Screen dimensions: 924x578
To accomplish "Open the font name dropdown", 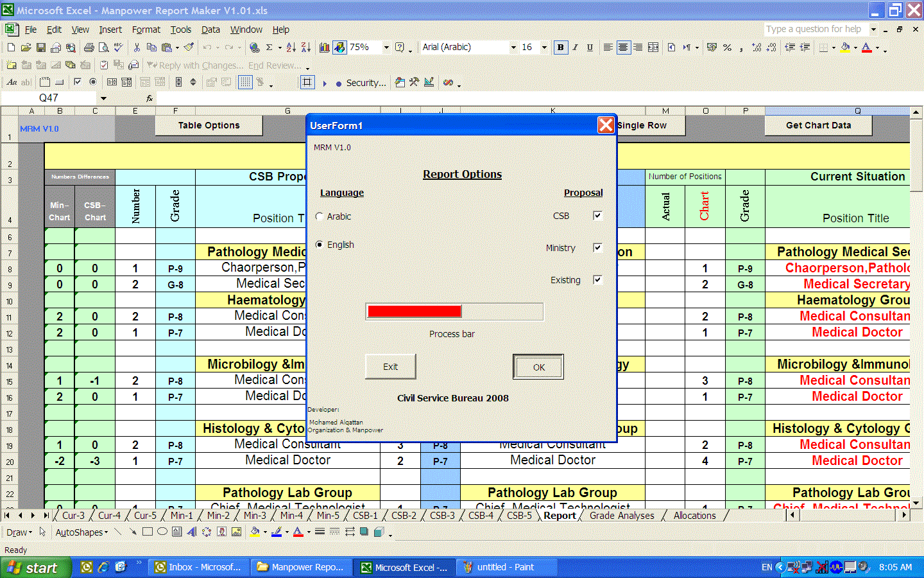I will coord(513,48).
